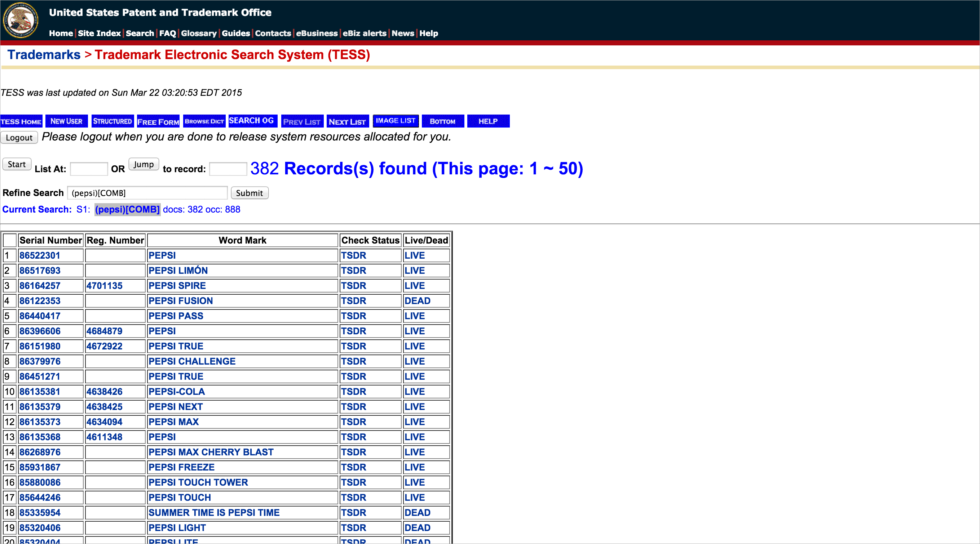
Task: Open serial number 86135368
Action: click(x=40, y=437)
